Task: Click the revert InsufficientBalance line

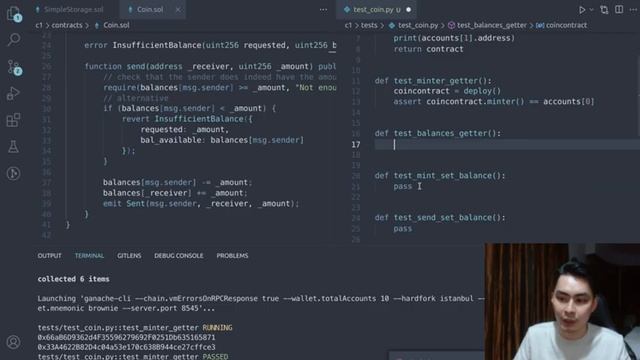Action: [x=187, y=119]
